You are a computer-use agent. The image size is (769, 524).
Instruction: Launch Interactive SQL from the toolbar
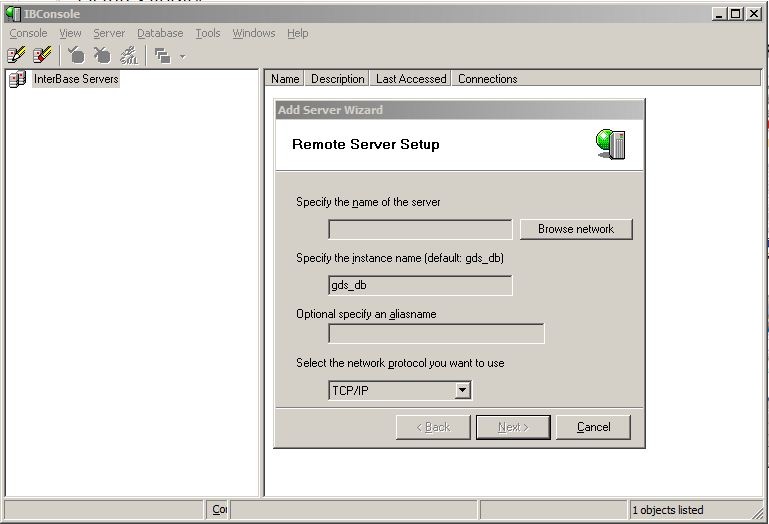[x=129, y=55]
